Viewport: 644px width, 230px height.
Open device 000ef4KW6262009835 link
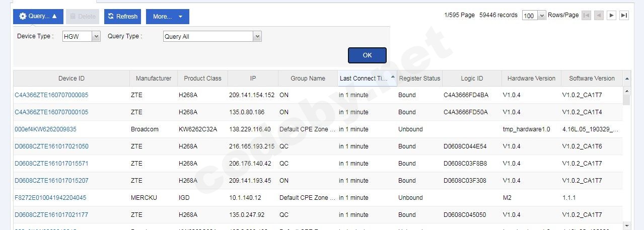click(46, 129)
